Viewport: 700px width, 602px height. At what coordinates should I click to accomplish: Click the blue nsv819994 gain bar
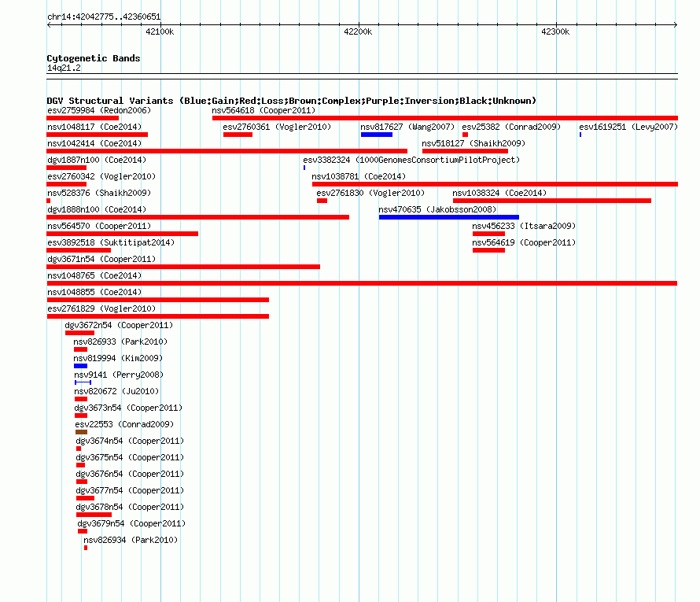click(x=80, y=366)
